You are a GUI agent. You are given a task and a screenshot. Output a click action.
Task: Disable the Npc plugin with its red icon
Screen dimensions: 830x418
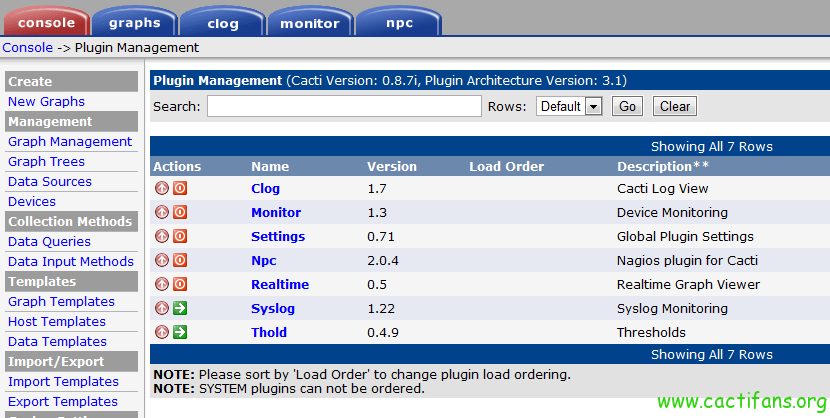180,260
